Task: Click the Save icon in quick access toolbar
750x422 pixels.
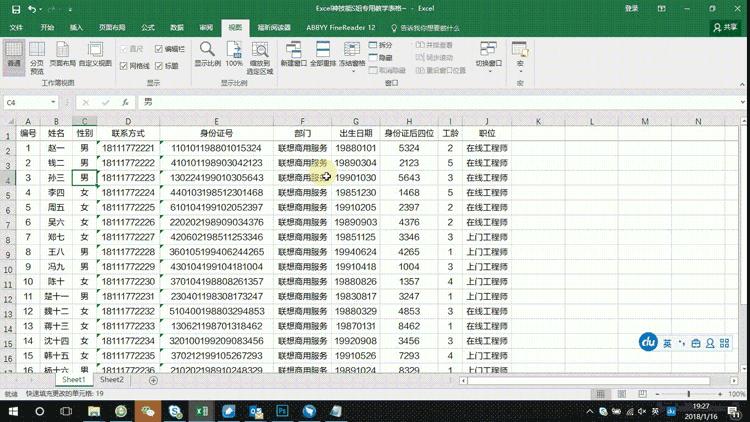Action: click(16, 9)
